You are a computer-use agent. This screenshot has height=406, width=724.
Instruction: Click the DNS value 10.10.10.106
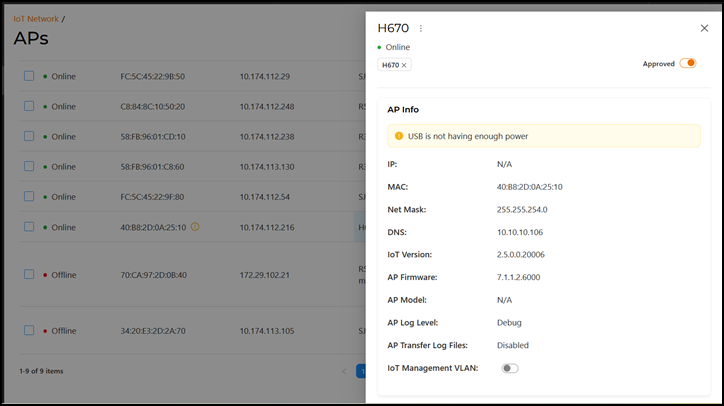[x=520, y=232]
